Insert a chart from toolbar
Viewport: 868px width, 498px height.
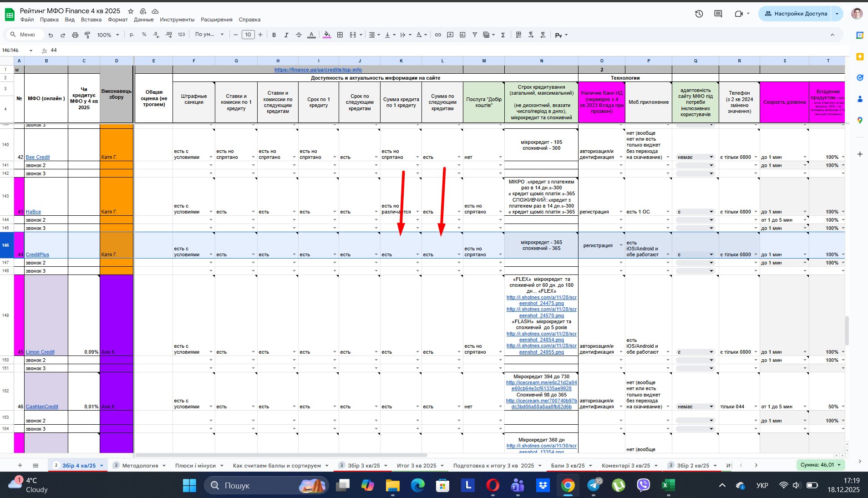(x=462, y=35)
